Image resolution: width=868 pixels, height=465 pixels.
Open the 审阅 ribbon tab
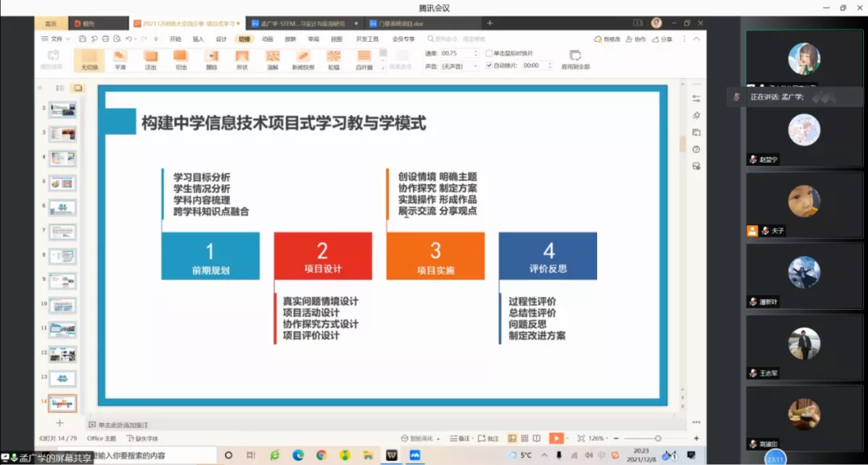pos(314,39)
